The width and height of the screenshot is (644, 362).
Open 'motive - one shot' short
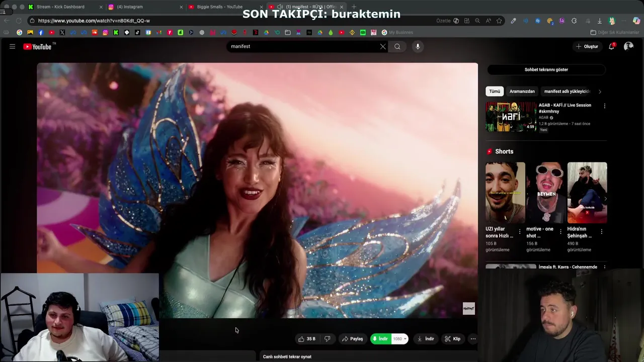pos(546,193)
